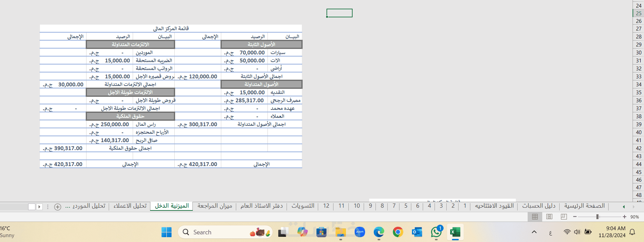Open Microsoft Edge from the taskbar

(x=379, y=232)
